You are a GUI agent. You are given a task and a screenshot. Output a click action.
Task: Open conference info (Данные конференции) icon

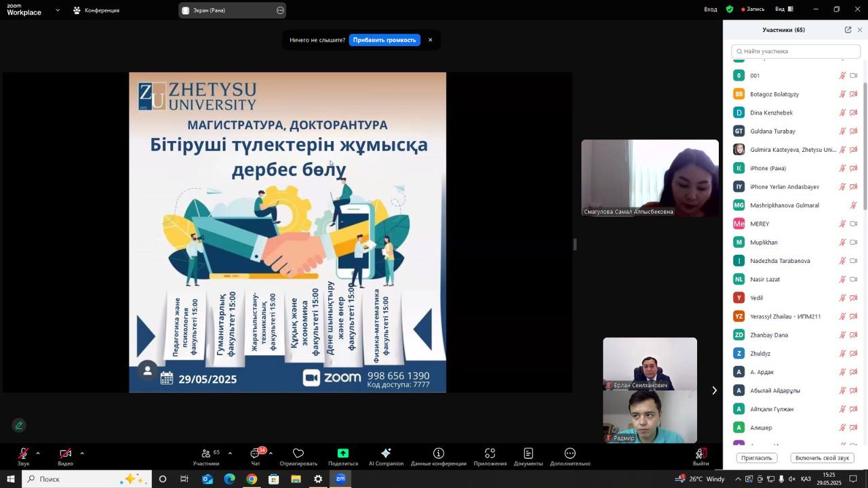pos(439,453)
